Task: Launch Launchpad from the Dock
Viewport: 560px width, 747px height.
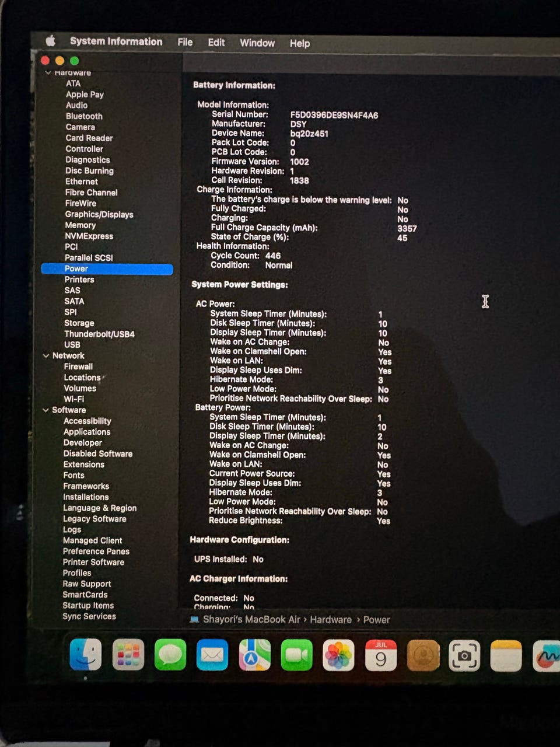Action: click(128, 654)
